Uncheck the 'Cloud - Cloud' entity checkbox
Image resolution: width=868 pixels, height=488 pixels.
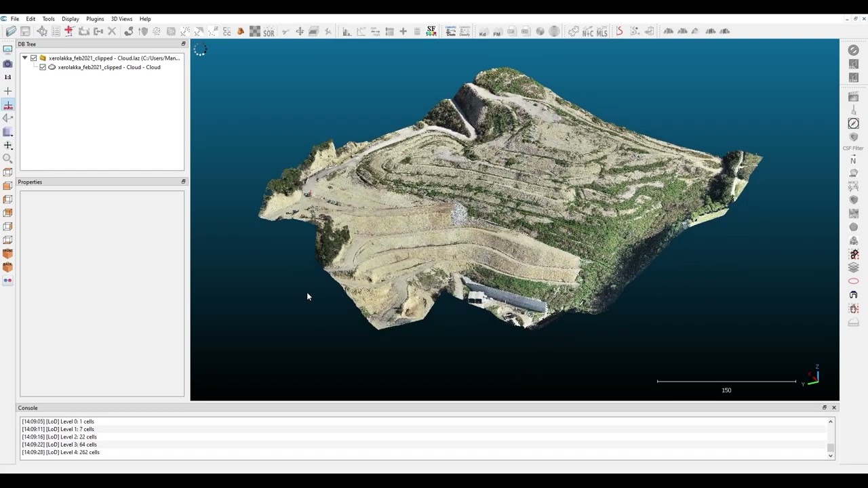coord(43,67)
